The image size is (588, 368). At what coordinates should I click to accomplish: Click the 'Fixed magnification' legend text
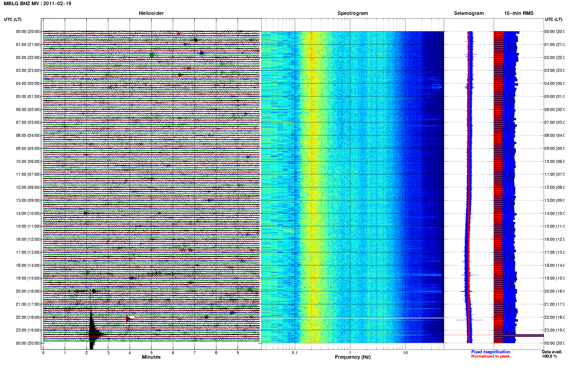[491, 352]
